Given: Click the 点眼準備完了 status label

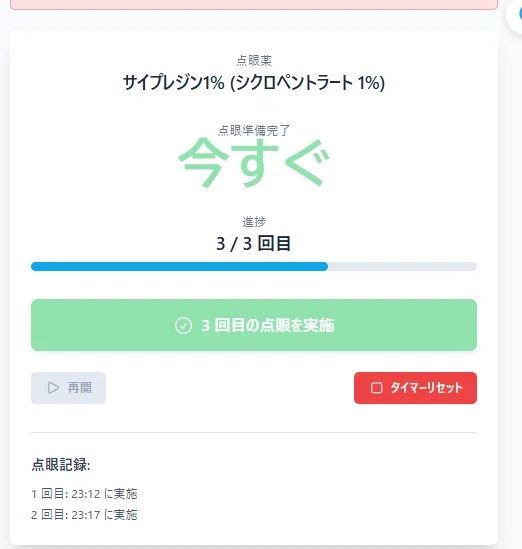Looking at the screenshot, I should tap(254, 131).
